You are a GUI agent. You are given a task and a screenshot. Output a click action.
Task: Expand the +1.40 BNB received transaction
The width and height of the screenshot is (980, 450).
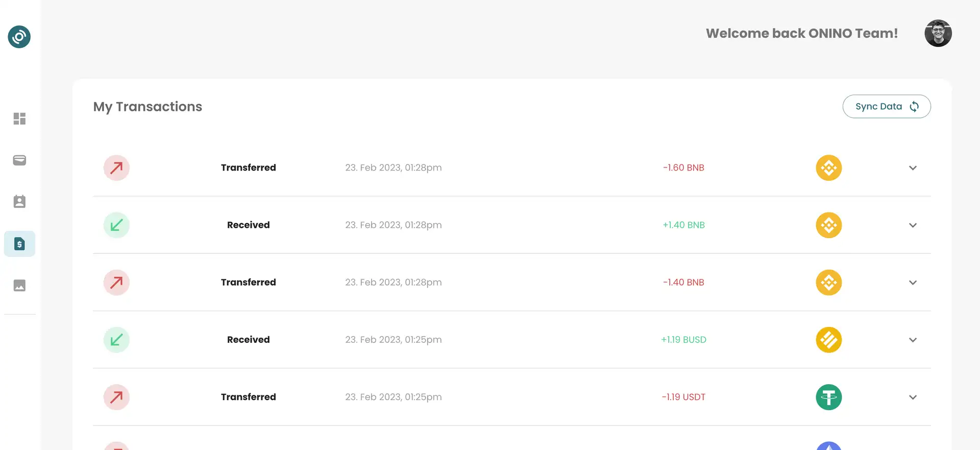point(913,225)
